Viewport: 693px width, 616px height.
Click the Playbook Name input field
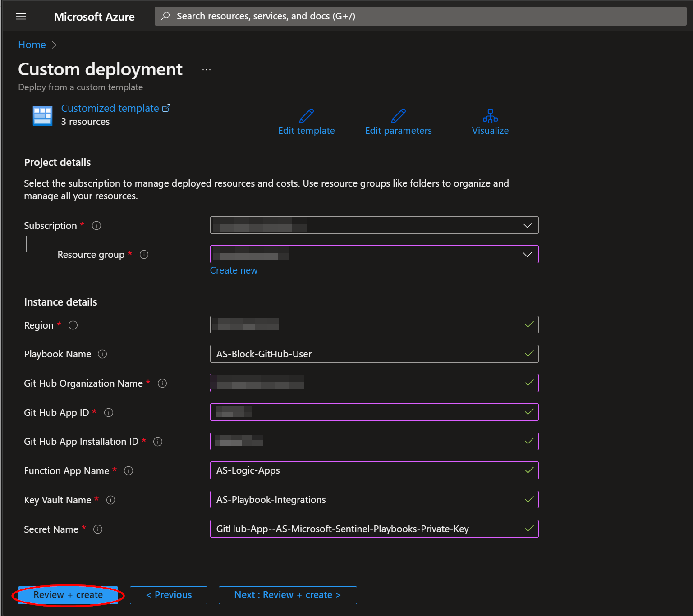pyautogui.click(x=374, y=354)
